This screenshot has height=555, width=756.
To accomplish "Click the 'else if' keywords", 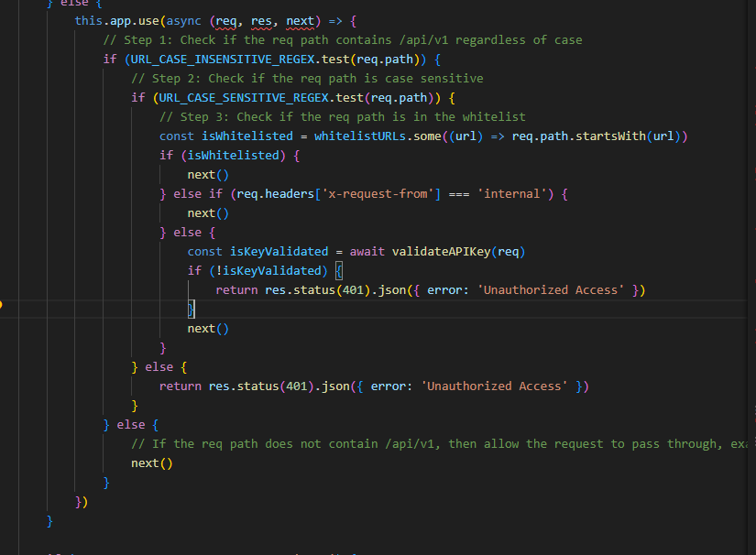I will (198, 194).
